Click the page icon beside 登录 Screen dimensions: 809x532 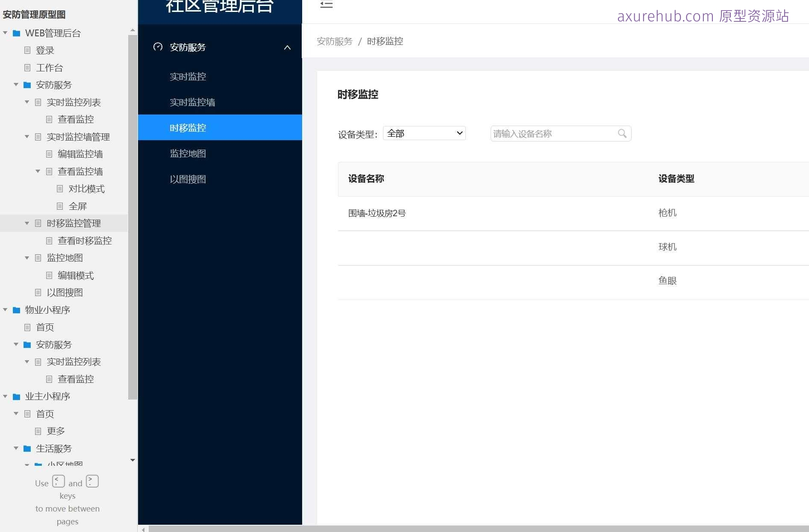coord(27,50)
